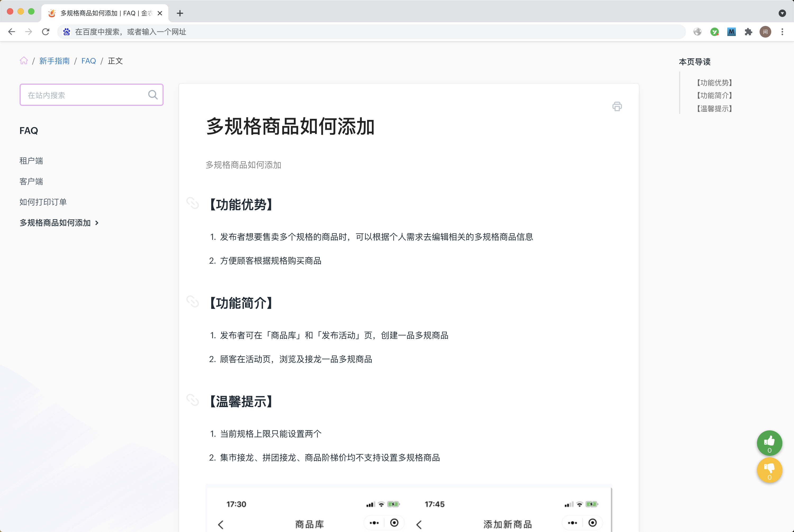Focus the 在站内搜索 search field
794x532 pixels.
(x=91, y=95)
